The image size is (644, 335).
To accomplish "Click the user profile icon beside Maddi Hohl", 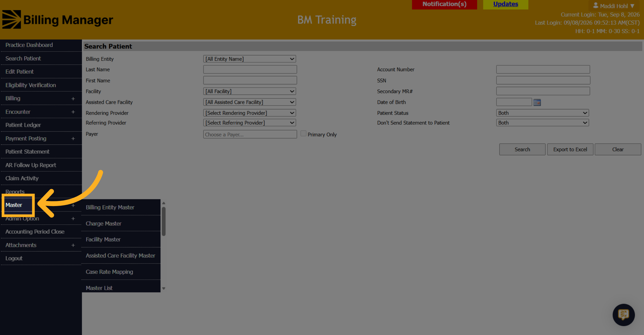I will (595, 5).
